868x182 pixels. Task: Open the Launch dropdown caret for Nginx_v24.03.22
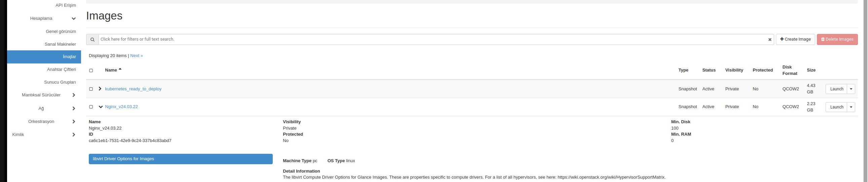[x=851, y=107]
